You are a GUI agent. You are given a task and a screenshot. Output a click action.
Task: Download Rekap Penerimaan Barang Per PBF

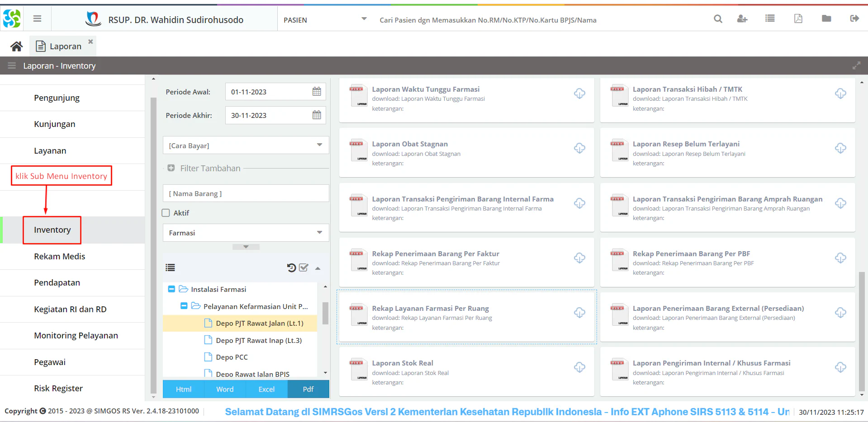click(840, 258)
